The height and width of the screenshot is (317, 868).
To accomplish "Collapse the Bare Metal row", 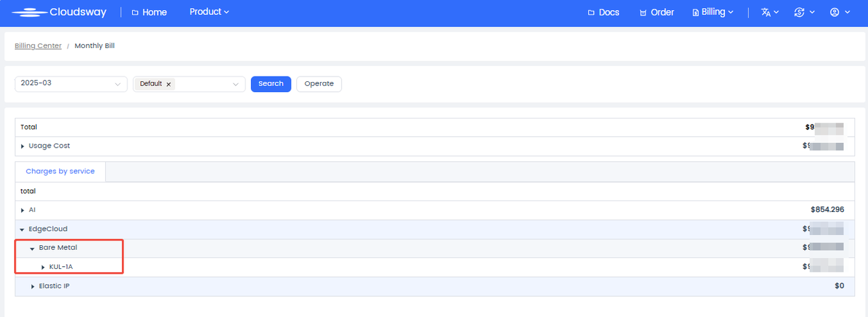I will (33, 249).
